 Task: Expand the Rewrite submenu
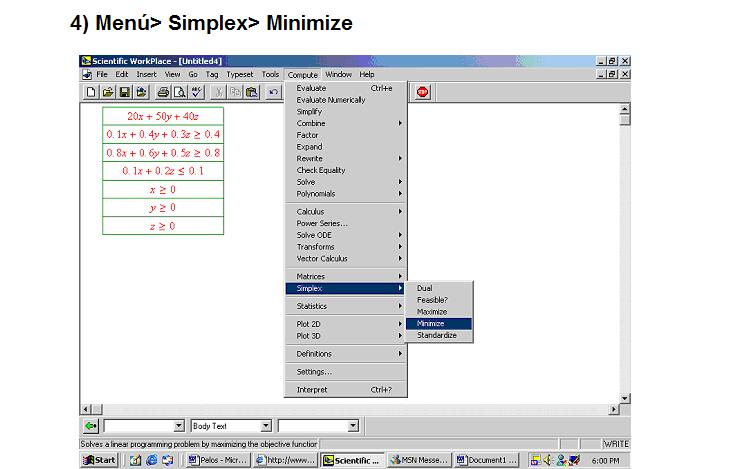click(346, 158)
